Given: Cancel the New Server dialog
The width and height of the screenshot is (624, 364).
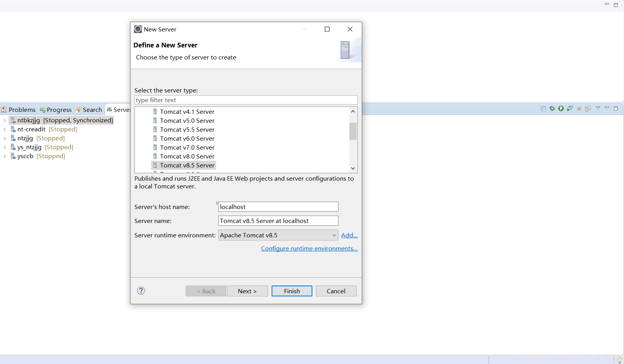Looking at the screenshot, I should [x=336, y=291].
